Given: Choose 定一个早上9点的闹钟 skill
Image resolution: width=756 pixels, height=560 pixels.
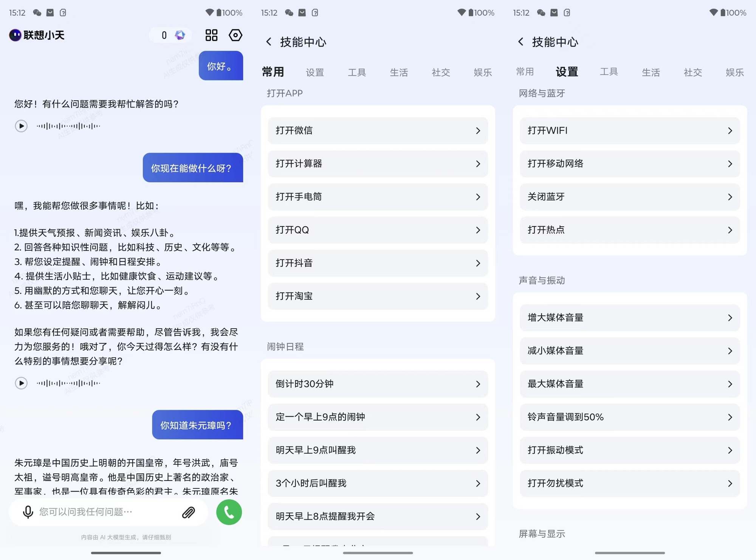Looking at the screenshot, I should pyautogui.click(x=378, y=417).
